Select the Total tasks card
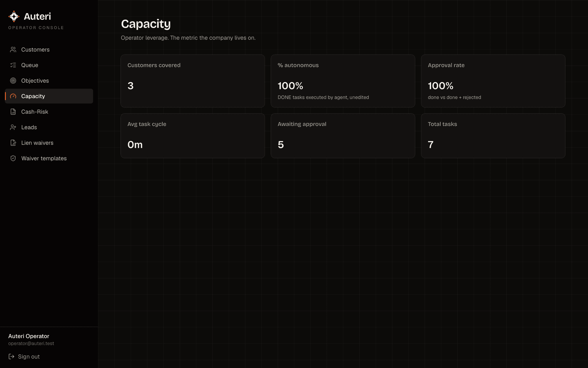 (493, 136)
